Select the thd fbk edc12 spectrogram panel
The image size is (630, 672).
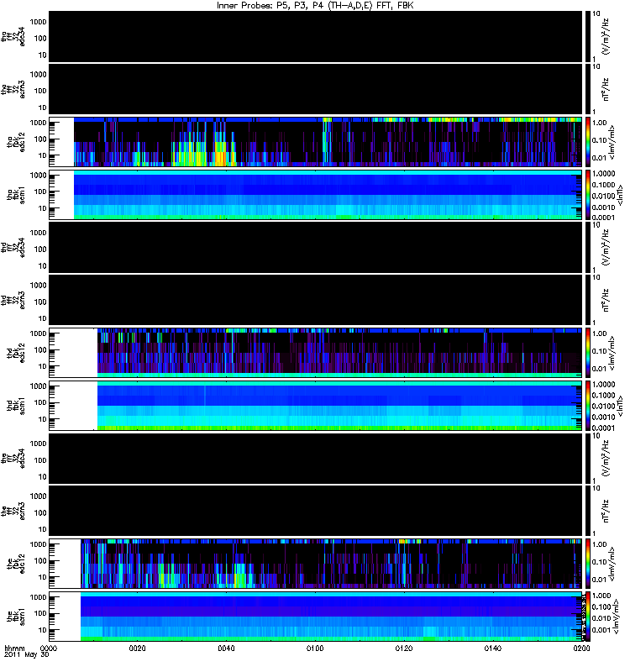point(315,353)
